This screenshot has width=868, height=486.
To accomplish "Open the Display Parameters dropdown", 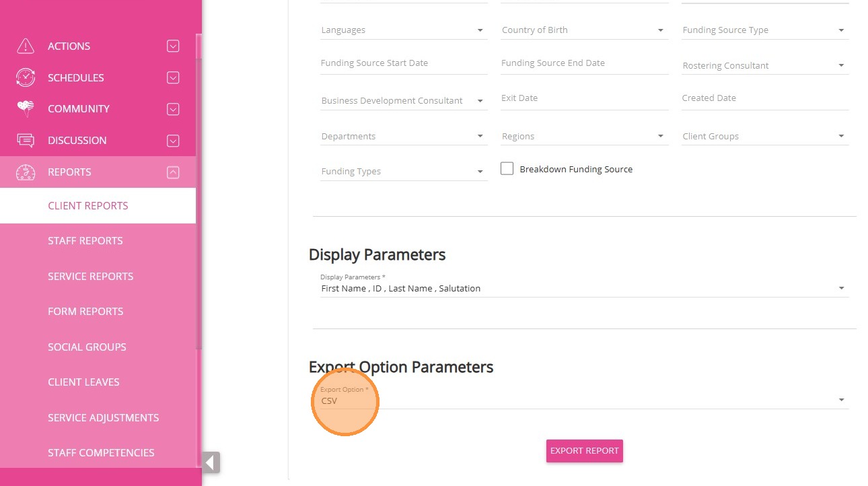I will click(x=583, y=288).
